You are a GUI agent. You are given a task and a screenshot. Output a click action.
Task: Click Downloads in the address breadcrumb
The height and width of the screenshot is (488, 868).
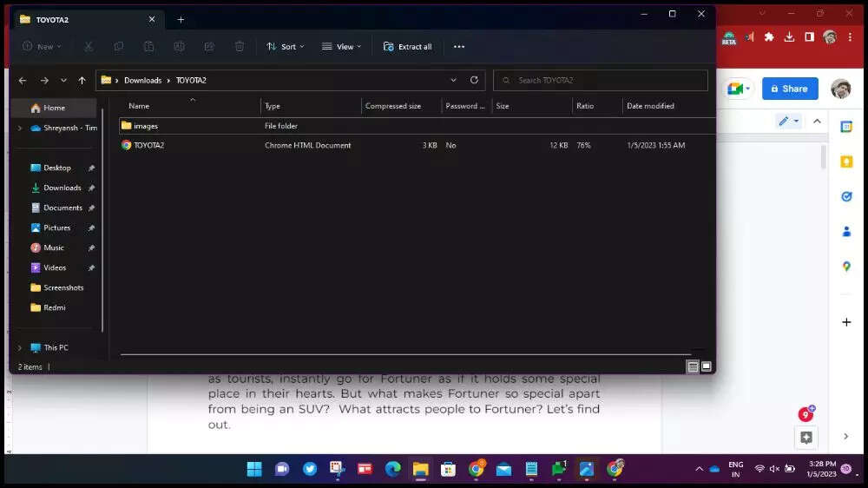[142, 81]
